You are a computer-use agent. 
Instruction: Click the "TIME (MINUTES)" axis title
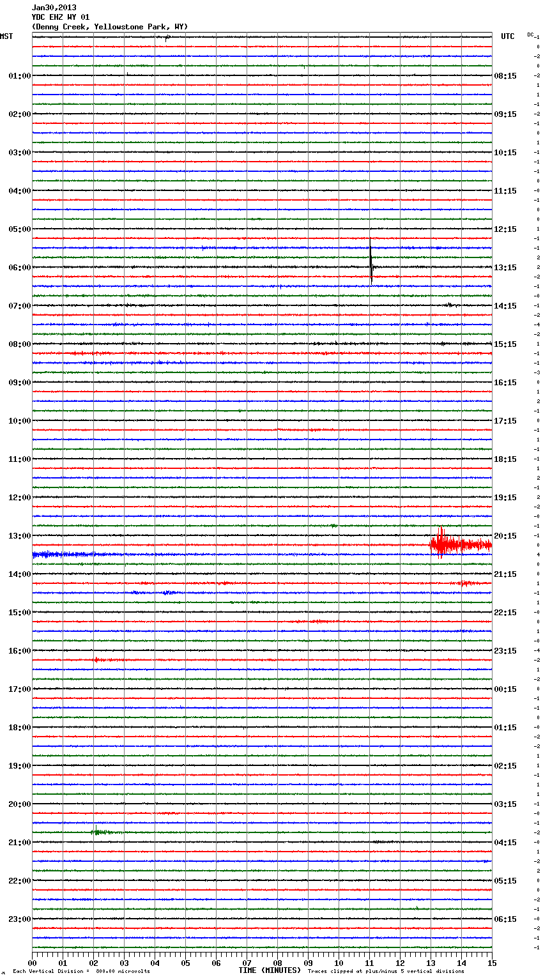(270, 970)
